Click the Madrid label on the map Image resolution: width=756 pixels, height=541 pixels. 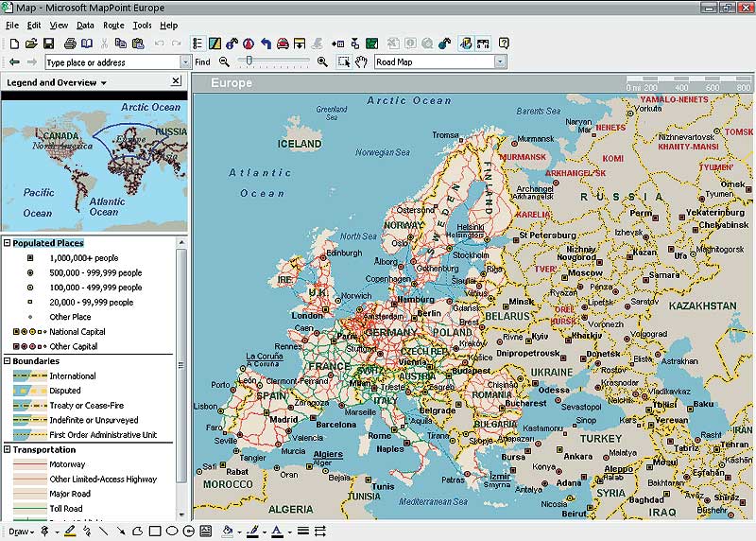pos(283,419)
